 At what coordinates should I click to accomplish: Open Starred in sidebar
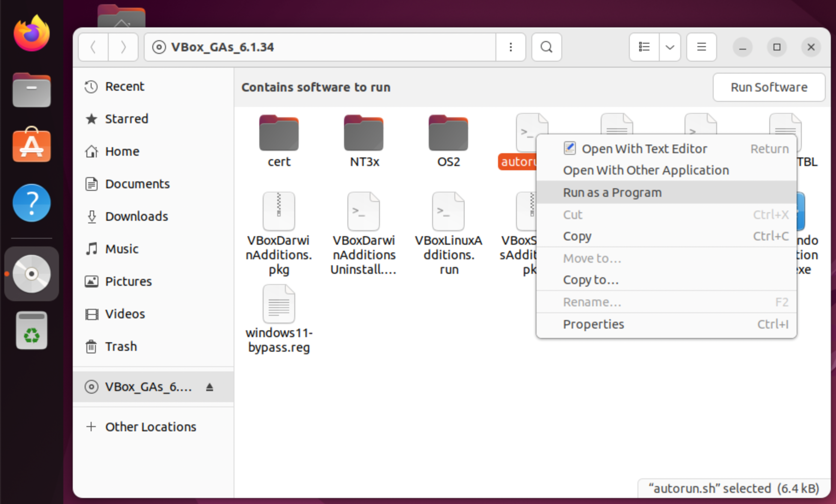[x=153, y=119]
